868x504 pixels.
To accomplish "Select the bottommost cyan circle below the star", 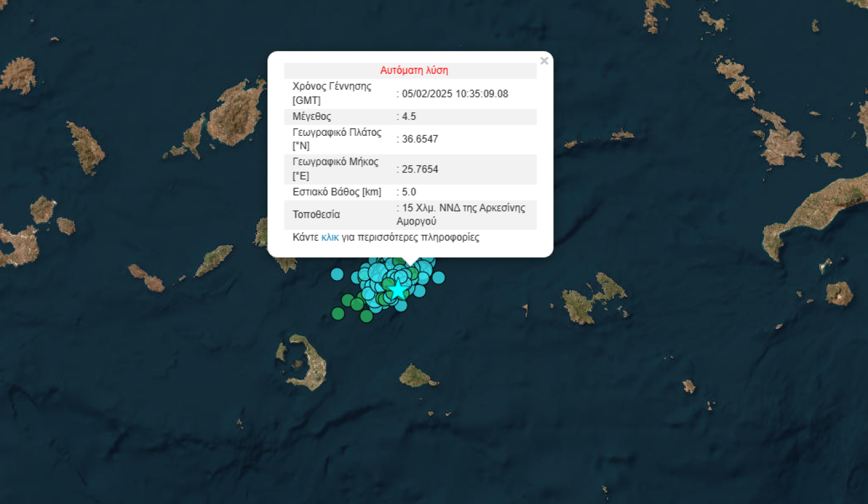I will pyautogui.click(x=401, y=305).
